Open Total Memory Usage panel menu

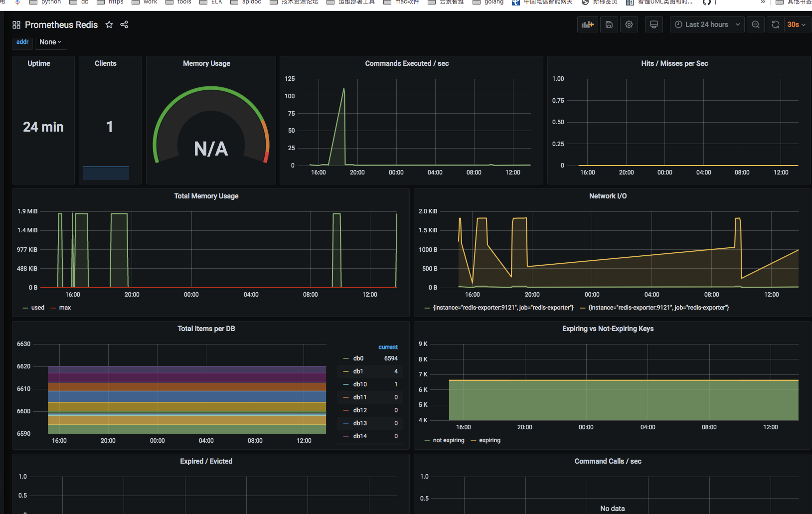click(206, 196)
